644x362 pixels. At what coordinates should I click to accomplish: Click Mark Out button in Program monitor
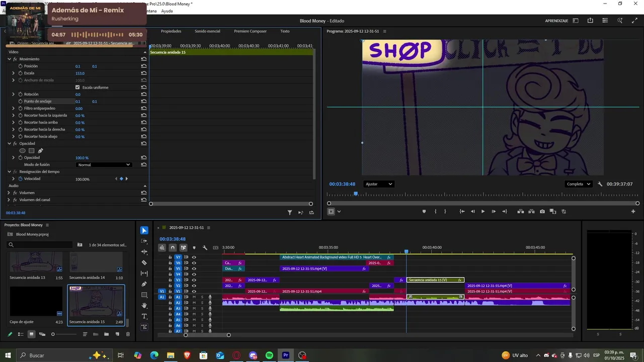445,212
